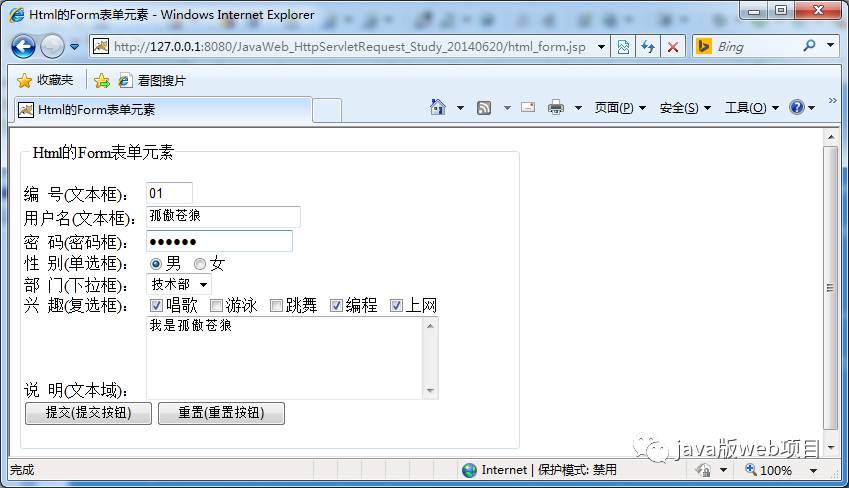Click the 用户名 text field
This screenshot has width=849, height=488.
pos(223,217)
